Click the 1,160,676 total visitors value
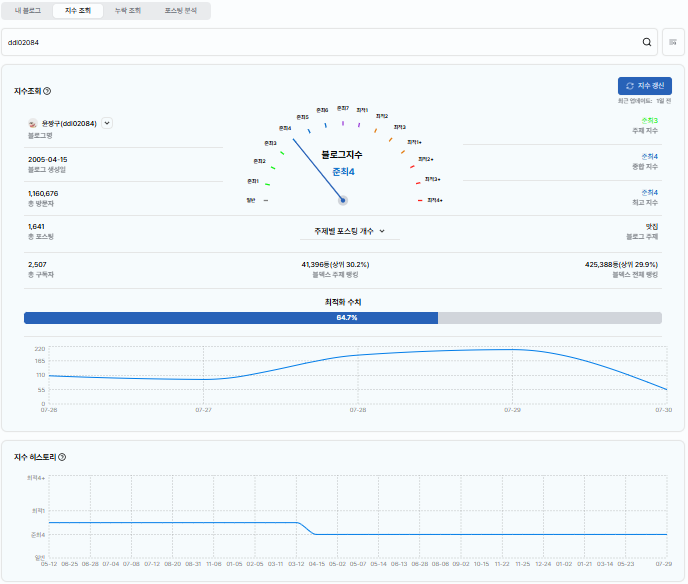 [x=43, y=193]
